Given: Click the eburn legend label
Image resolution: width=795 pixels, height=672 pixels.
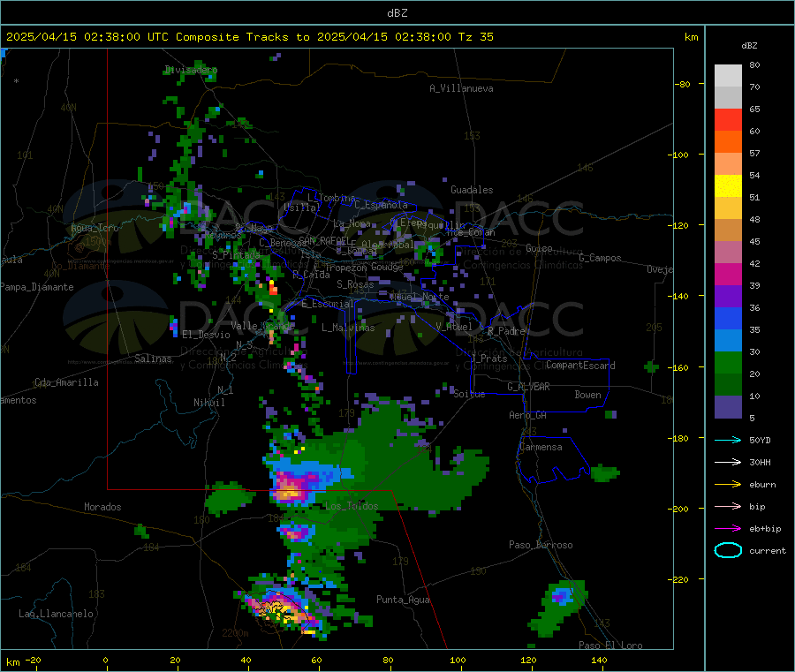Looking at the screenshot, I should coord(762,485).
